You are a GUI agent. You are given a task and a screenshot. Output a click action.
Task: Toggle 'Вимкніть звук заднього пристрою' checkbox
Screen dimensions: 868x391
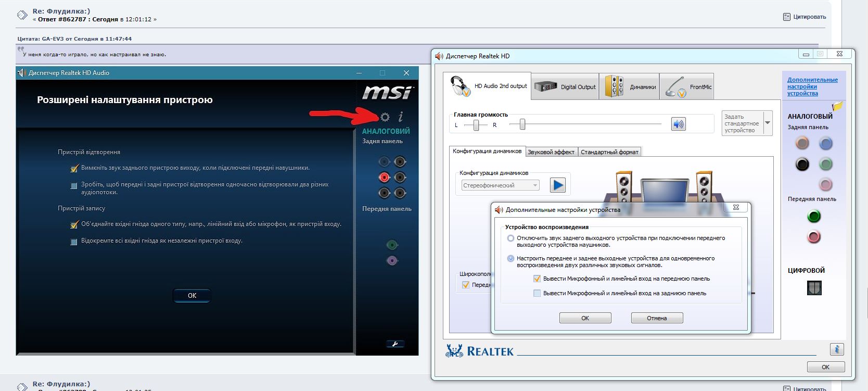pyautogui.click(x=74, y=168)
